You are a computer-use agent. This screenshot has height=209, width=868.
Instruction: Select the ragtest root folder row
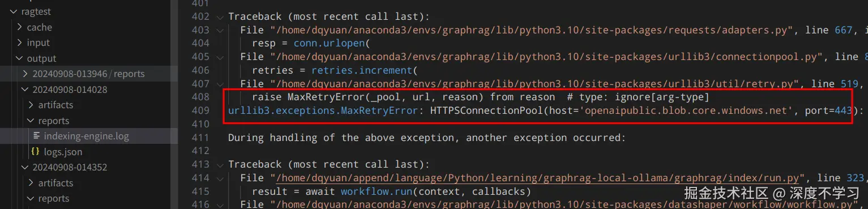click(89, 11)
